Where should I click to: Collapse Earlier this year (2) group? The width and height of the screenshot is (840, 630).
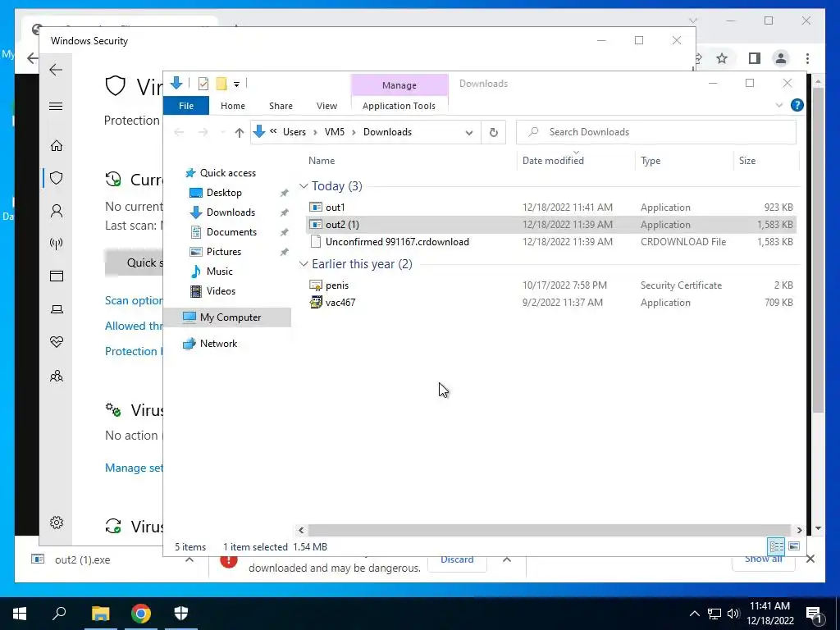pos(304,264)
